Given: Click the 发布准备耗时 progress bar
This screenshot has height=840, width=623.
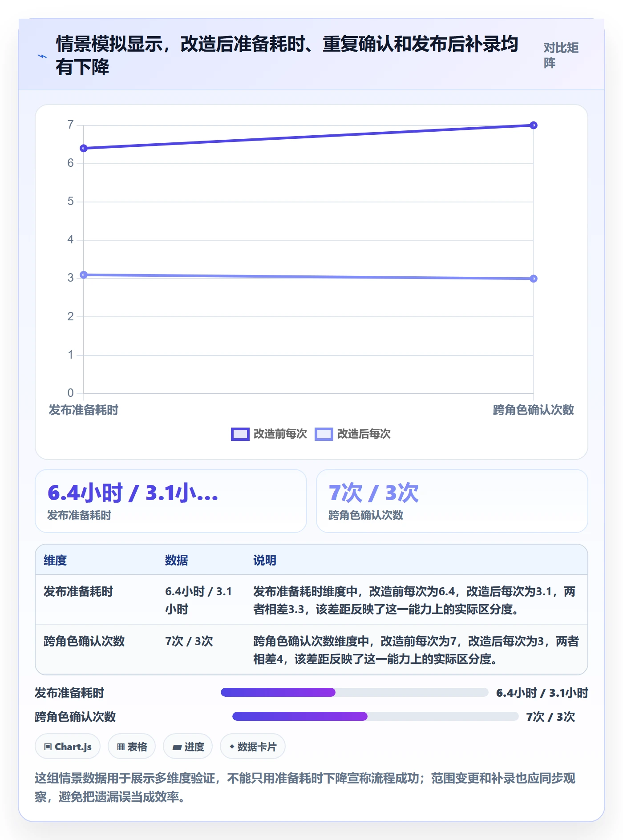Looking at the screenshot, I should tap(355, 692).
